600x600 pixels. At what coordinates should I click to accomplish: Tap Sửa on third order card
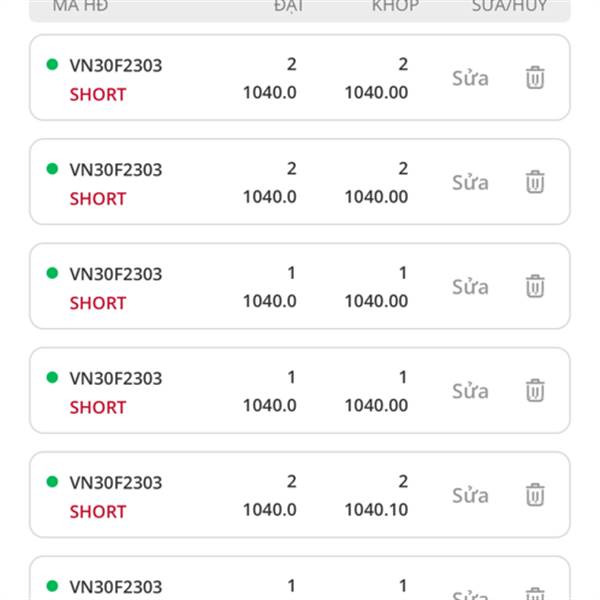(470, 287)
